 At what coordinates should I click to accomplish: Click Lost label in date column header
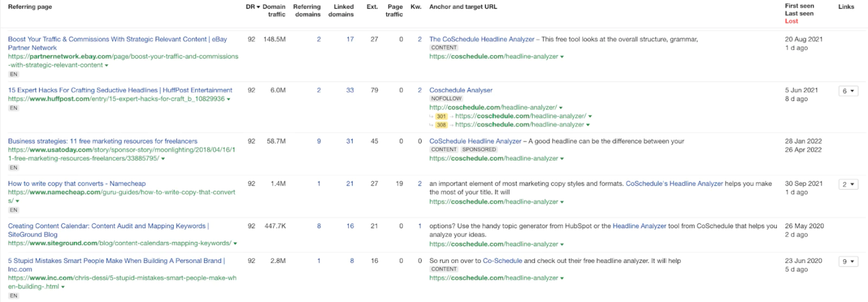click(792, 21)
